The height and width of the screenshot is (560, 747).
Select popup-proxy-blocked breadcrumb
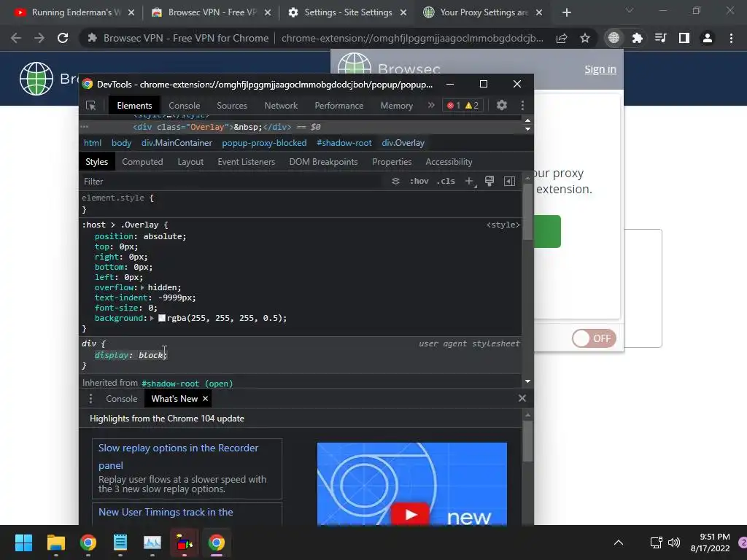pos(264,143)
